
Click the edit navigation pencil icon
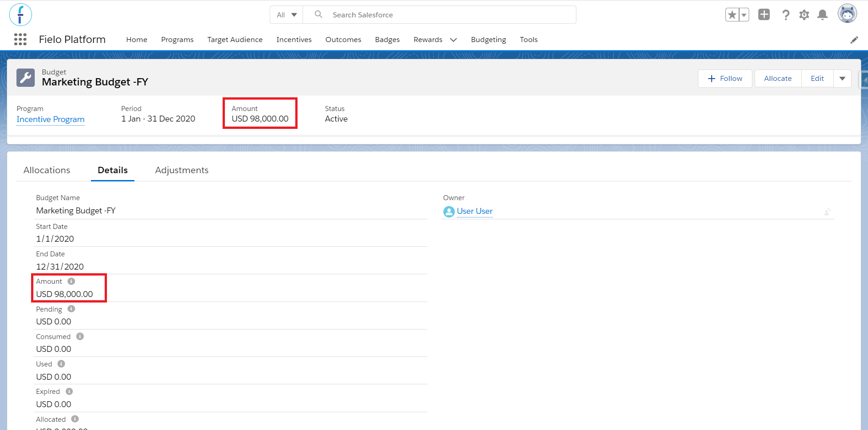coord(854,40)
